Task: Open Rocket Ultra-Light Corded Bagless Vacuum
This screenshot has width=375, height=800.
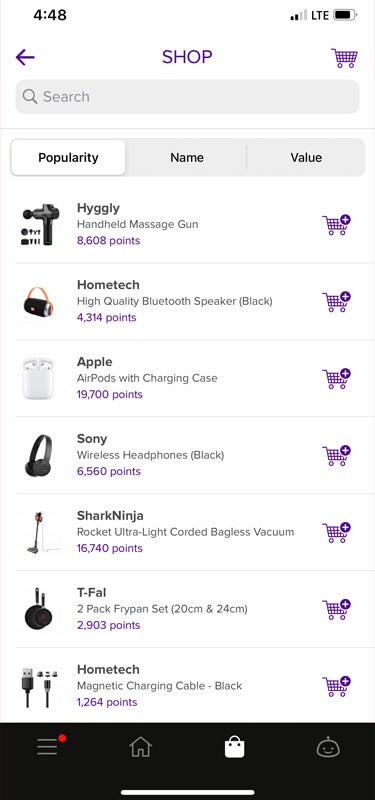Action: (x=185, y=532)
